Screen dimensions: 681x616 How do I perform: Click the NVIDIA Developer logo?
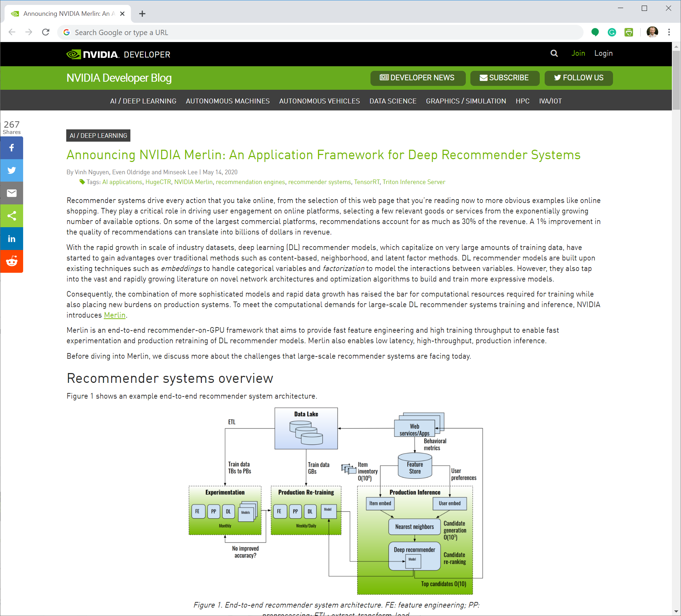tap(93, 54)
